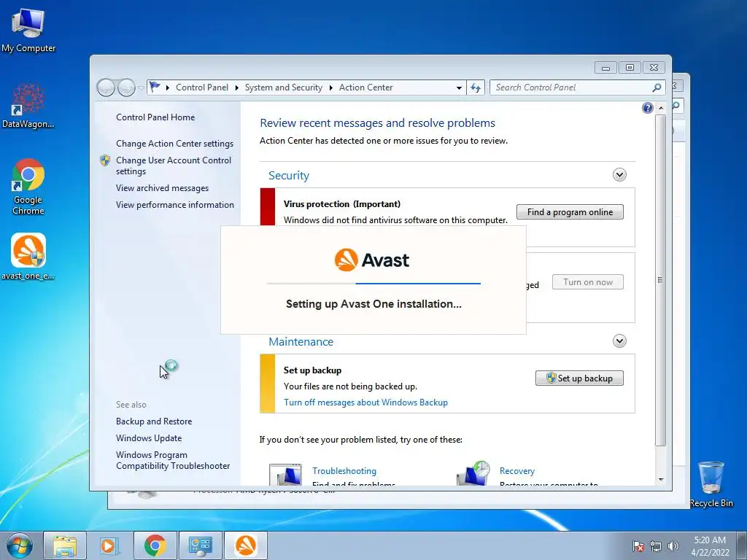
Task: Open Change User Account Control settings
Action: tap(174, 166)
